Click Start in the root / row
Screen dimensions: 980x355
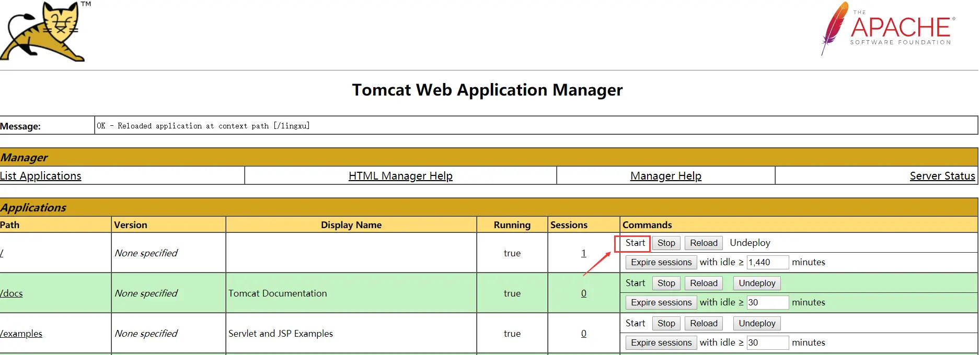(x=635, y=243)
